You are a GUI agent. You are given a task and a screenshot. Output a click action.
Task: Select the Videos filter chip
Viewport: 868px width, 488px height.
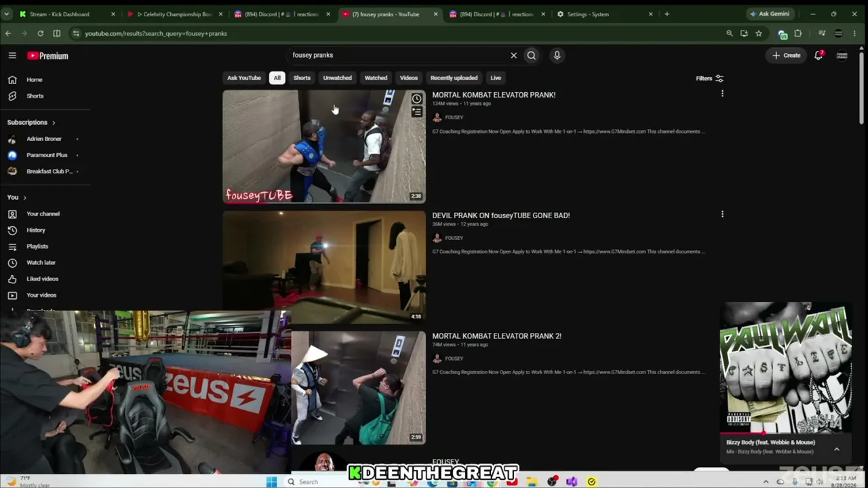(408, 78)
